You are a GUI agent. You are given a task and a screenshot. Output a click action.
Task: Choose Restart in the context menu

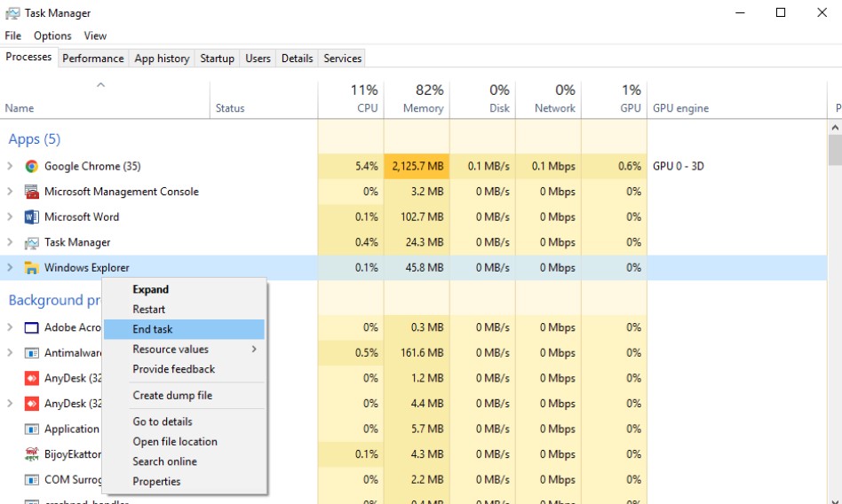184,310
